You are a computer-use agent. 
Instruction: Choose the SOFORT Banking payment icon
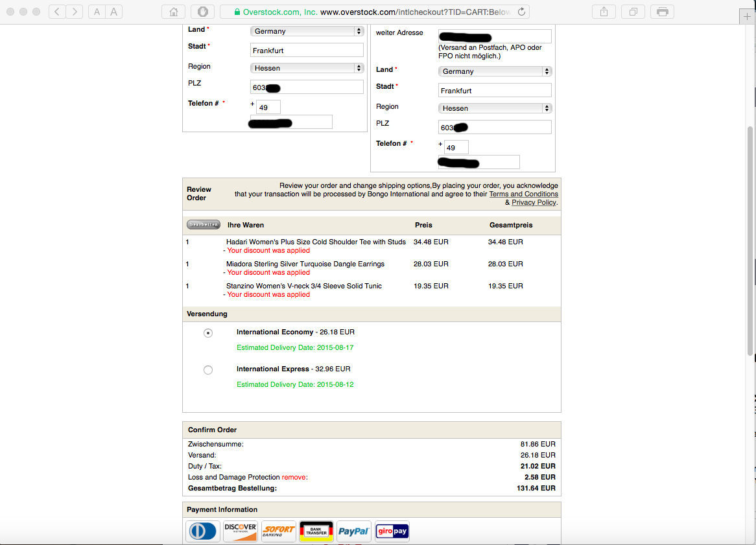coord(278,531)
